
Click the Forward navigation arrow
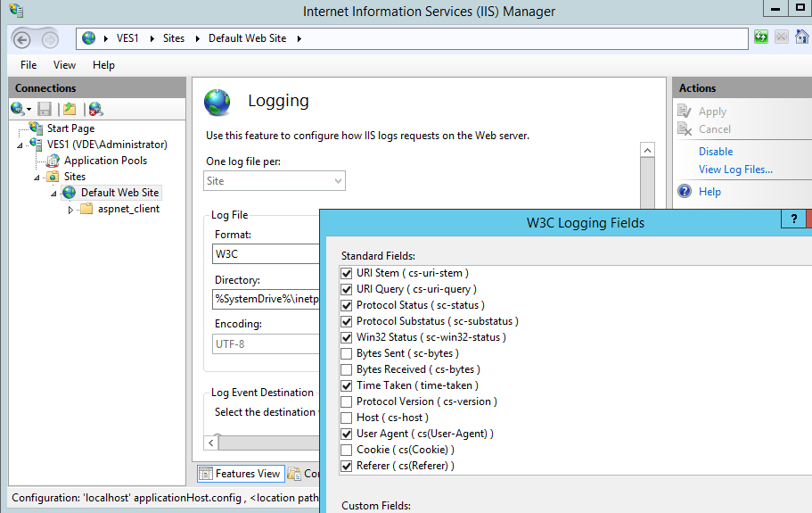[50, 39]
